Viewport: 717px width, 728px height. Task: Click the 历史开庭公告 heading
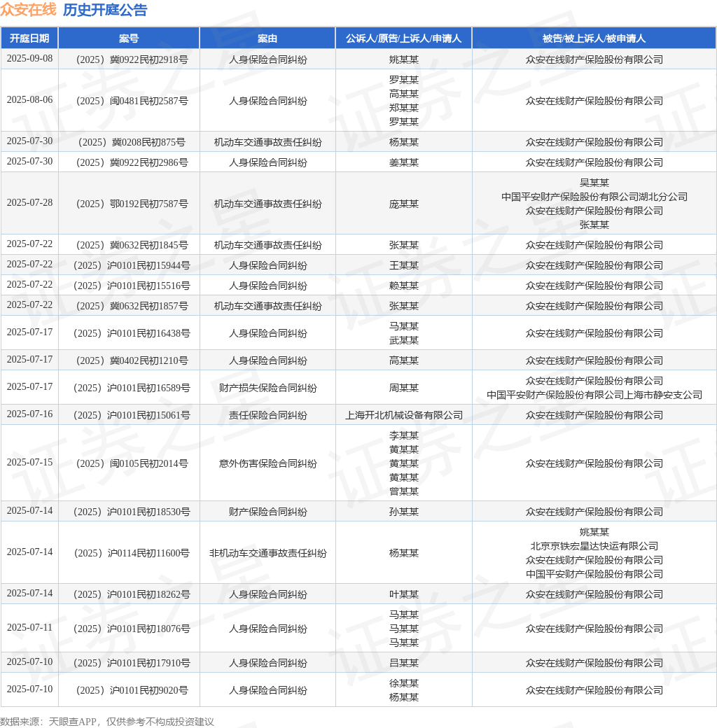pyautogui.click(x=105, y=10)
